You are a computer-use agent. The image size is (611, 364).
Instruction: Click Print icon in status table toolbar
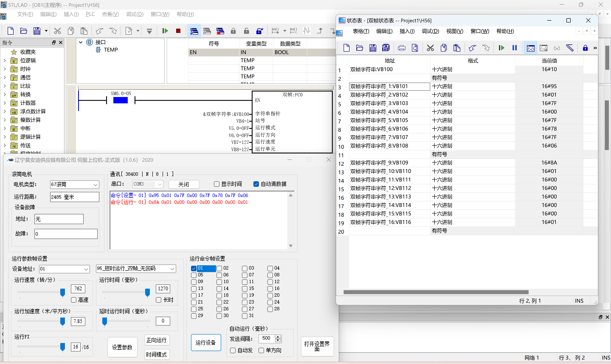(402, 48)
